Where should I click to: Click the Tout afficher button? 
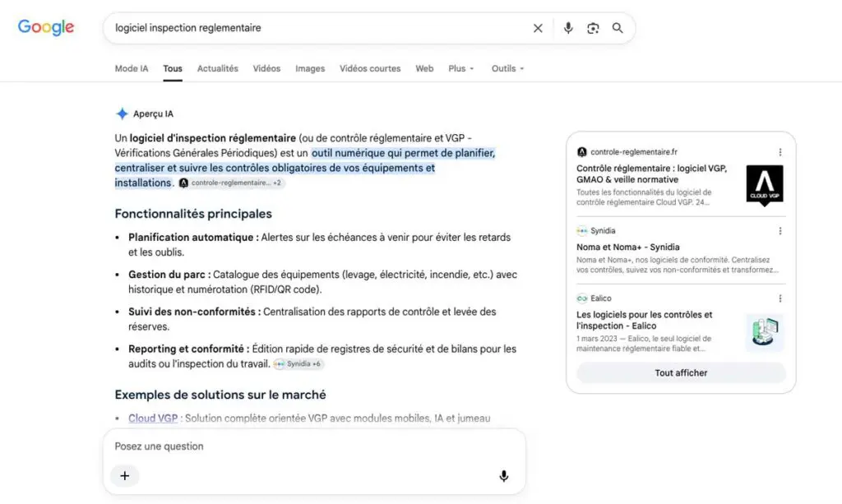point(681,373)
